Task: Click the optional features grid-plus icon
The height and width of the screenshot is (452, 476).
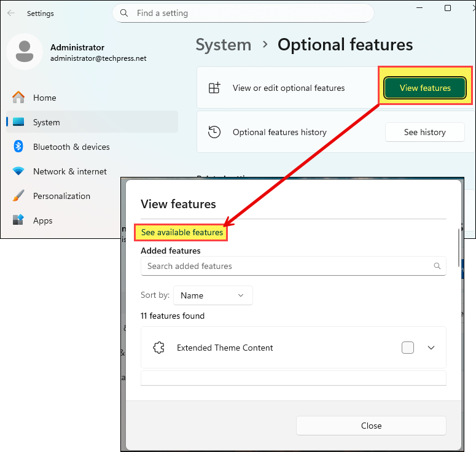Action: pyautogui.click(x=214, y=88)
